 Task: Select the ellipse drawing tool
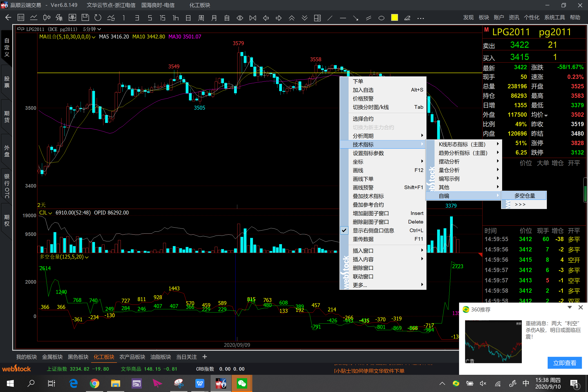[381, 18]
